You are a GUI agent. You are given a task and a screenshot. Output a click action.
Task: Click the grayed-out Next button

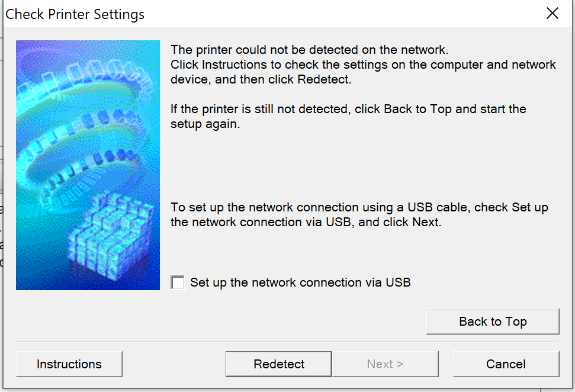tap(385, 364)
